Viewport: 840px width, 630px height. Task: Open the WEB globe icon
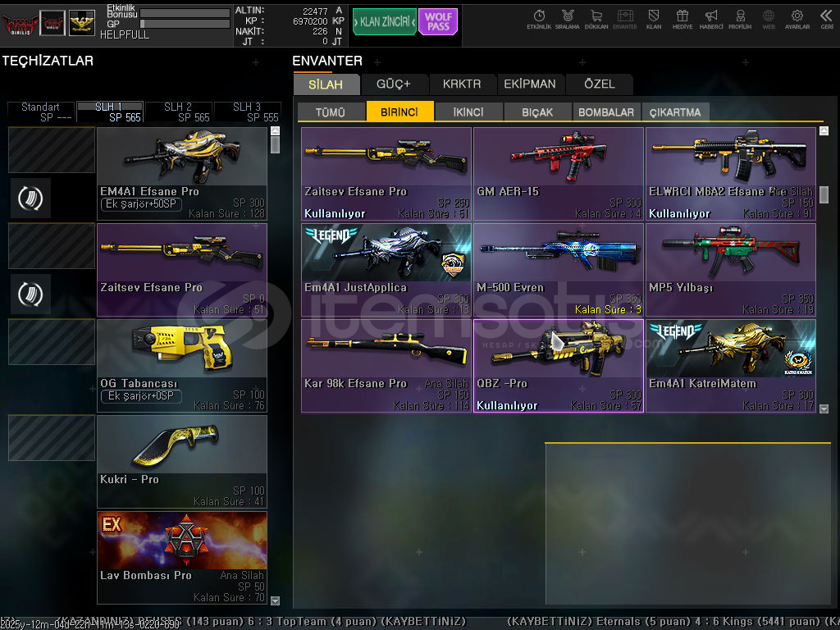tap(768, 20)
